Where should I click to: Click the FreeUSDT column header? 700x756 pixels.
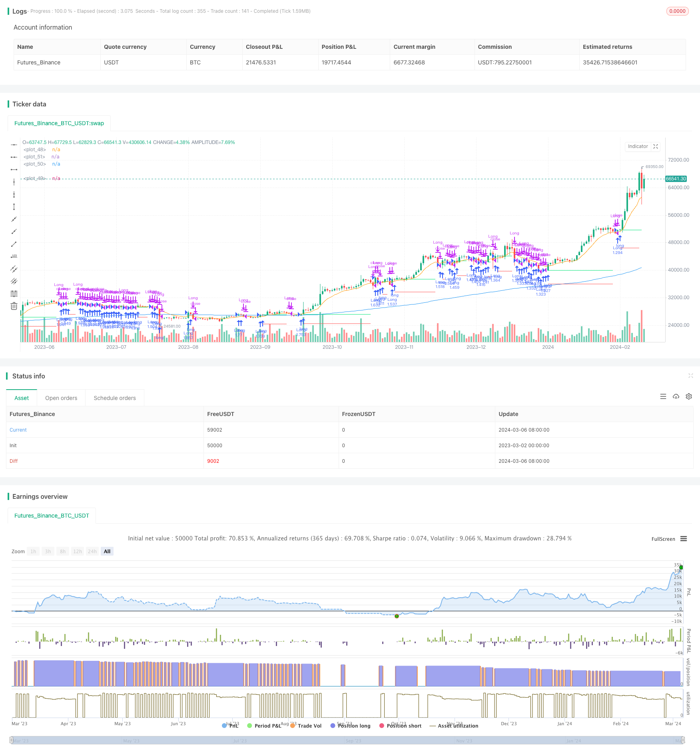tap(221, 414)
